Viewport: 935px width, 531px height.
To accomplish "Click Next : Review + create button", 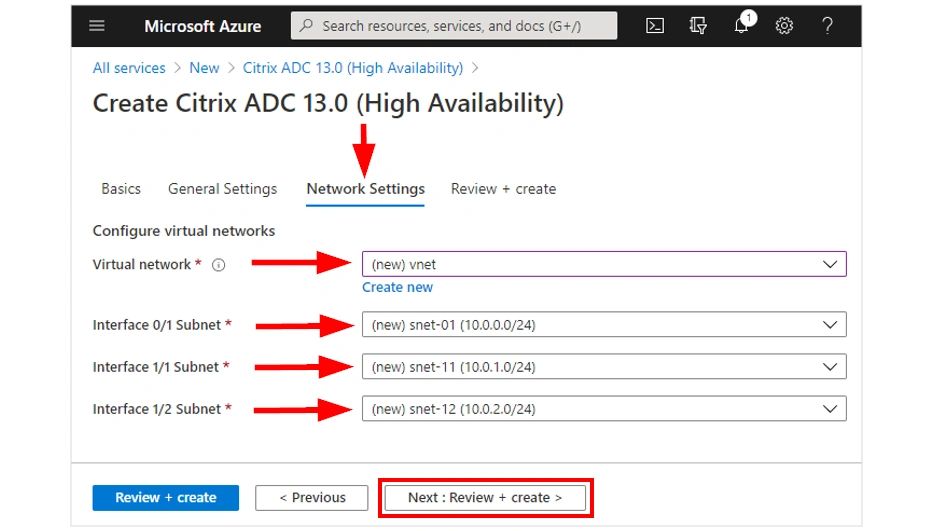I will [485, 498].
